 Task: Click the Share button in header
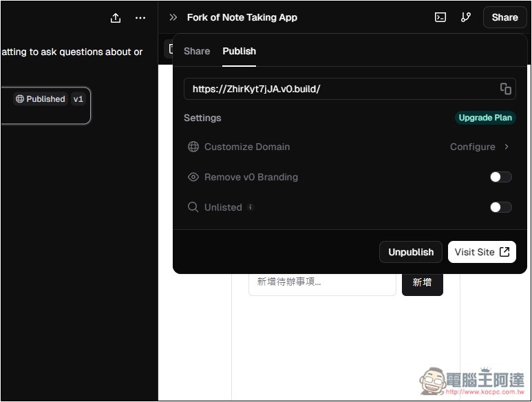click(504, 17)
